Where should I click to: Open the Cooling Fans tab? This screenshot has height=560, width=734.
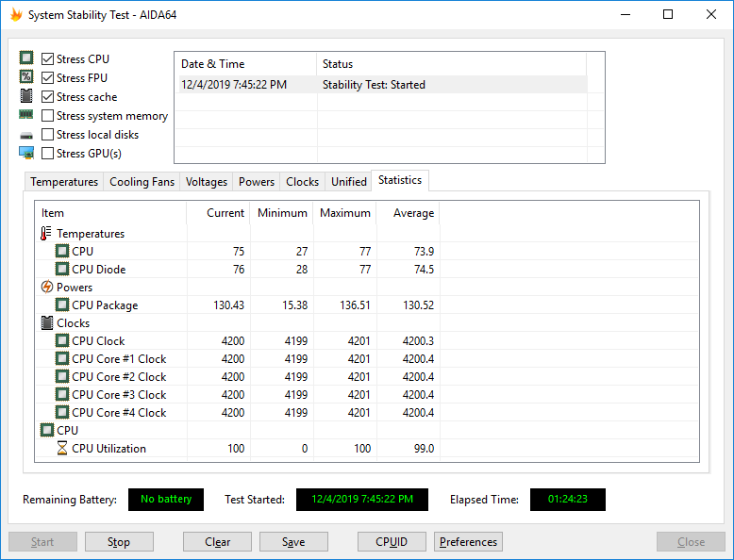(142, 182)
